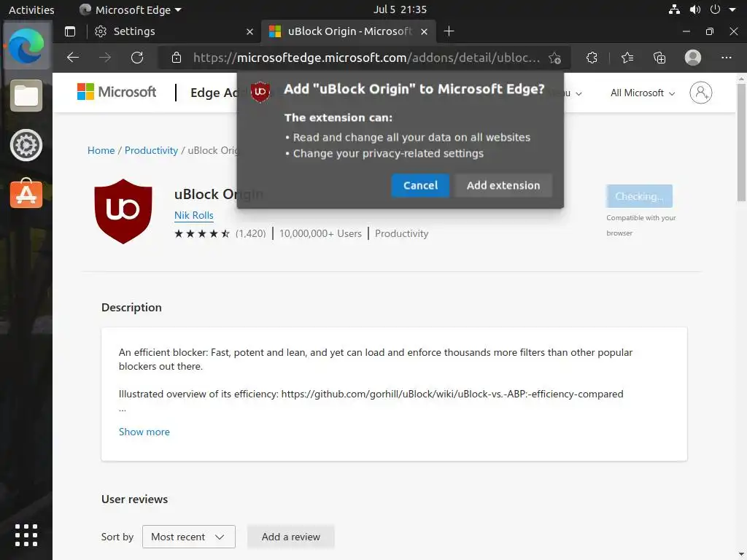Viewport: 747px width, 560px height.
Task: Open Ubuntu Software from the dock
Action: 26,194
